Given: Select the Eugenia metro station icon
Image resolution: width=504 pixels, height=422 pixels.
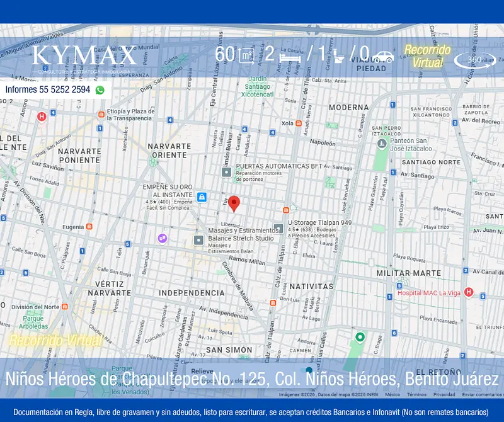Looking at the screenshot, I should [x=89, y=227].
